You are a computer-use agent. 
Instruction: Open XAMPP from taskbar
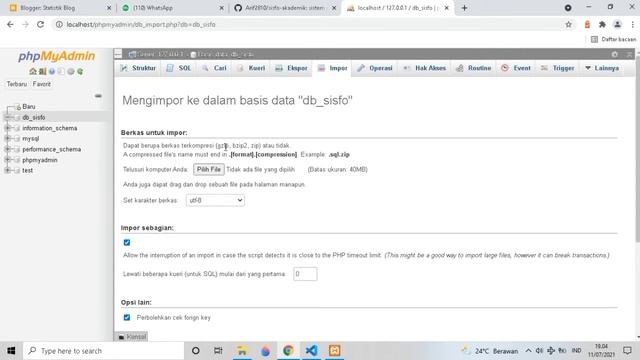click(x=335, y=351)
